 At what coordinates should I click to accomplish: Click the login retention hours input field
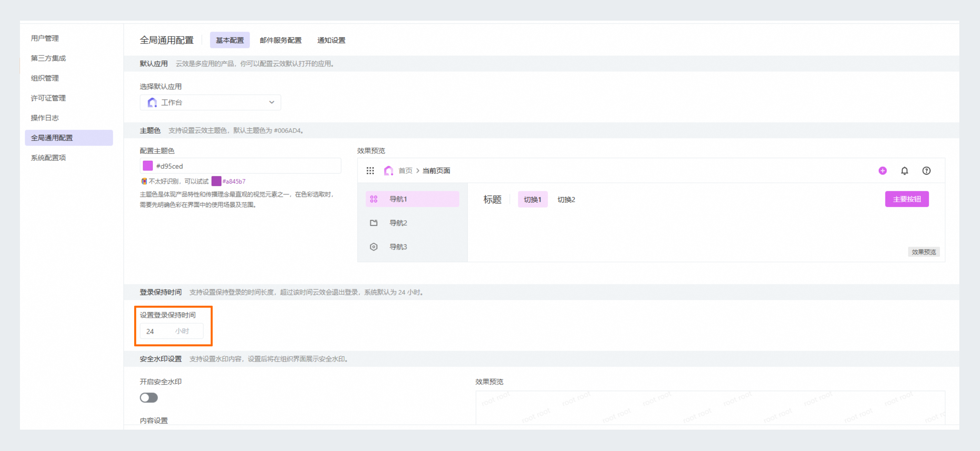[172, 331]
